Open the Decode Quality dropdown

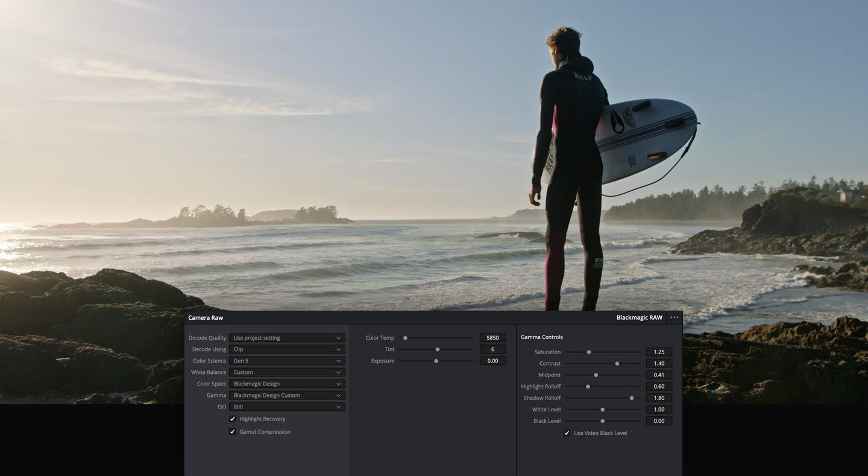(286, 337)
